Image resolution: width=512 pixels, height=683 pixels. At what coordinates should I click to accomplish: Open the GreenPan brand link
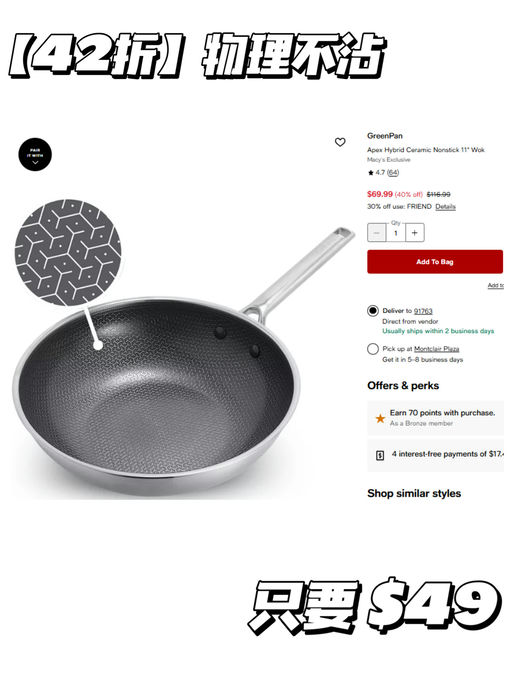385,136
